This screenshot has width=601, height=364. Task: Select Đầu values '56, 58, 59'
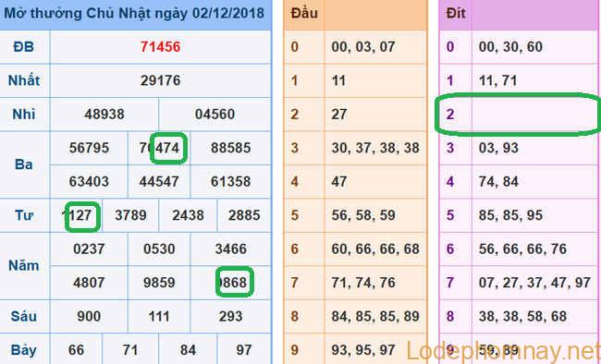point(363,215)
